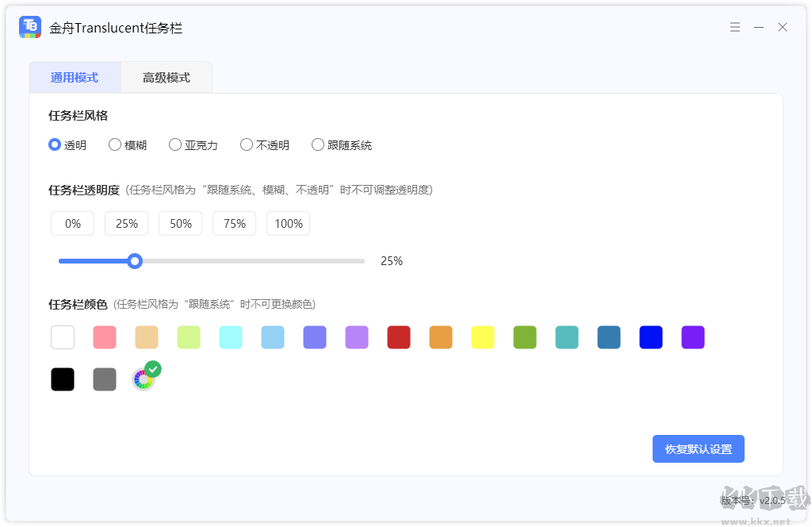This screenshot has width=812, height=527.
Task: Click the Translucent taskbar app logo
Action: [30, 27]
